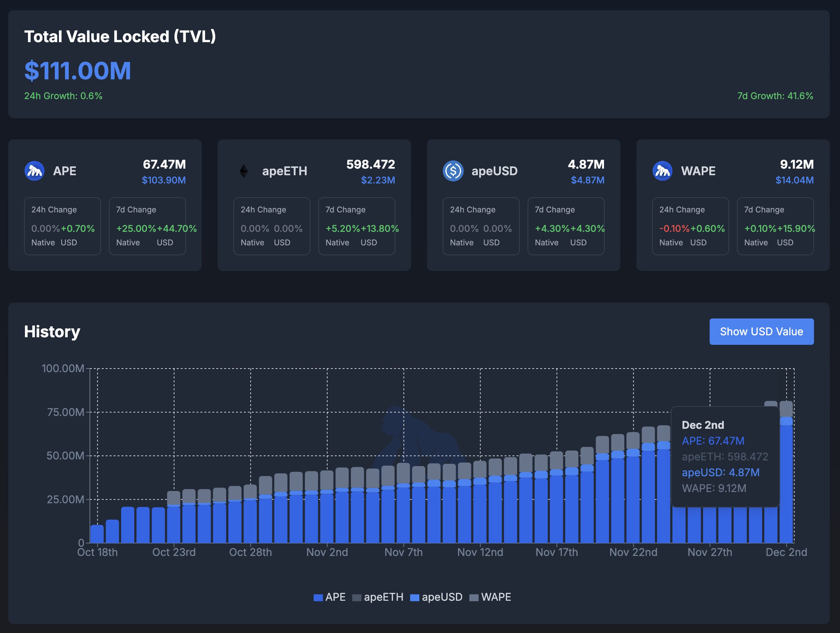Click the WAPE gorilla token icon
The image size is (840, 633).
pos(662,171)
